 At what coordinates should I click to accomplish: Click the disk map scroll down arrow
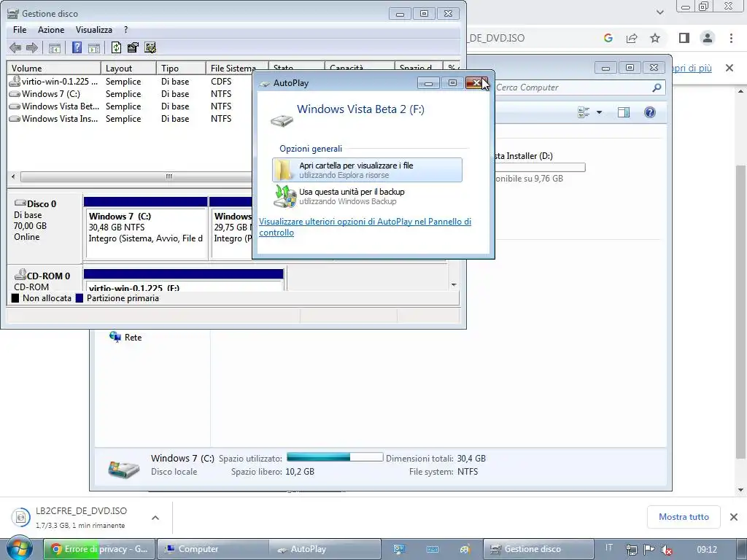[x=454, y=285]
